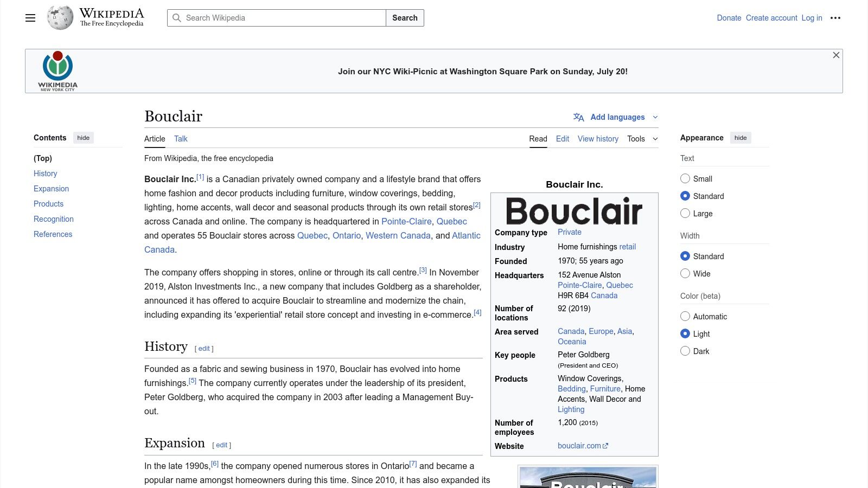Image resolution: width=868 pixels, height=488 pixels.
Task: Open the main hamburger menu
Action: coord(30,18)
